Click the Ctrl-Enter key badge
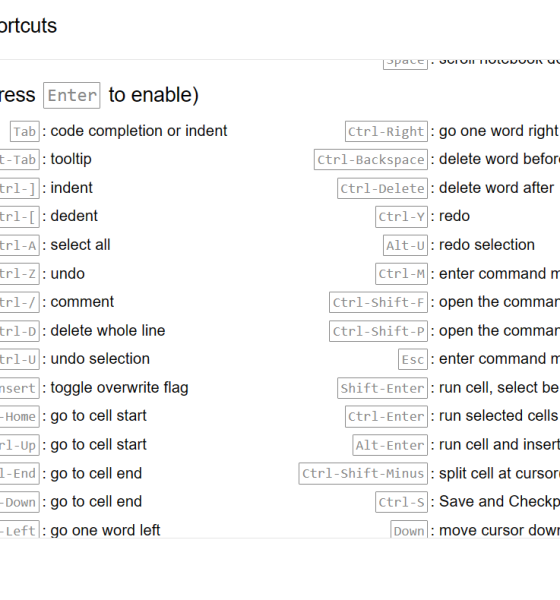Viewport: 560px width, 600px height. 386,416
